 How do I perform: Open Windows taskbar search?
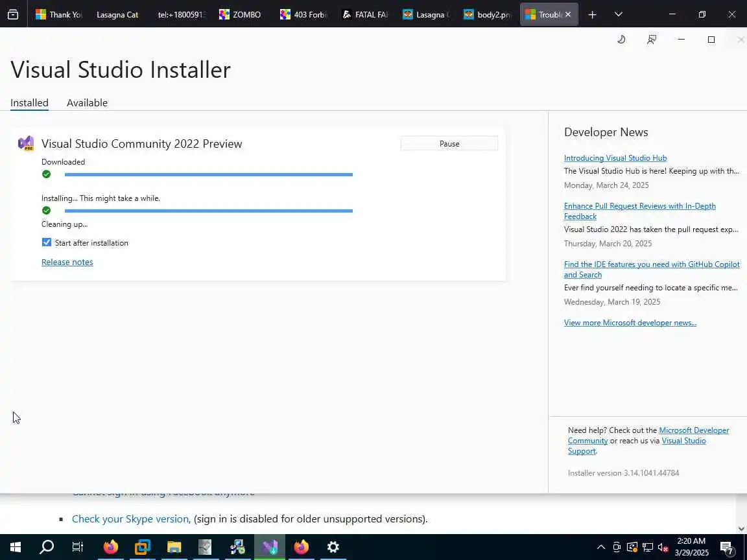47,547
